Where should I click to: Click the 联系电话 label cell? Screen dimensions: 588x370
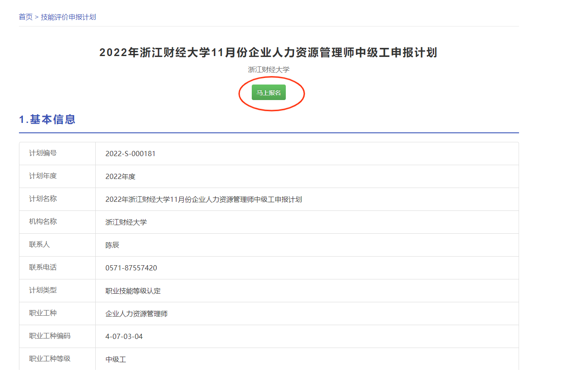tap(57, 268)
